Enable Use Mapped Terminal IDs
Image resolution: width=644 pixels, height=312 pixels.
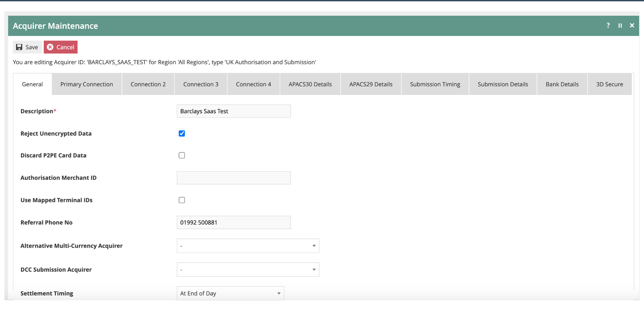tap(181, 200)
